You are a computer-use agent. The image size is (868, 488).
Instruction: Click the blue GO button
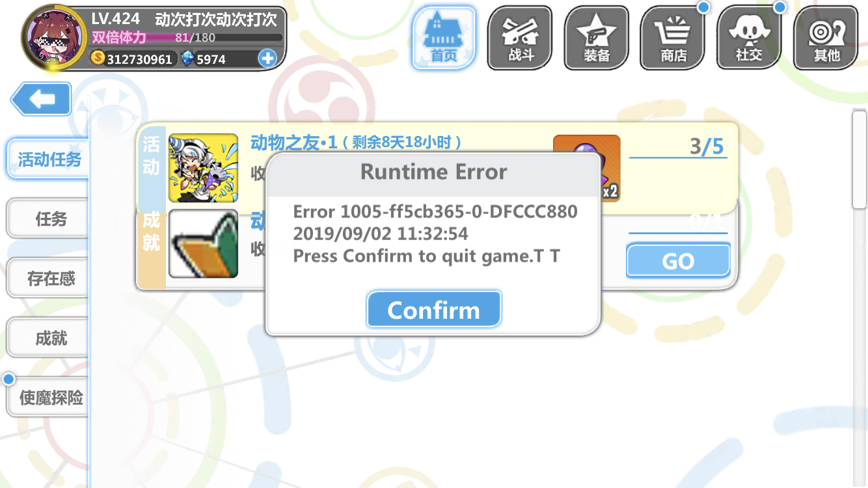(678, 261)
